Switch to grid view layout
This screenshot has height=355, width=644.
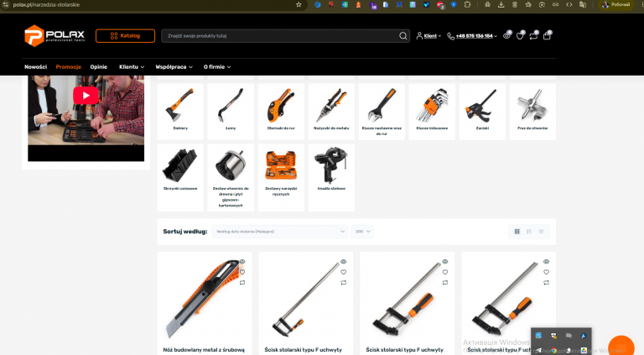pyautogui.click(x=517, y=232)
